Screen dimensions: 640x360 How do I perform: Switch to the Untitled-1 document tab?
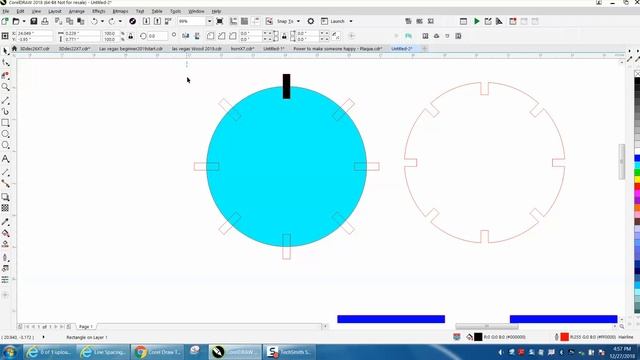click(x=273, y=49)
